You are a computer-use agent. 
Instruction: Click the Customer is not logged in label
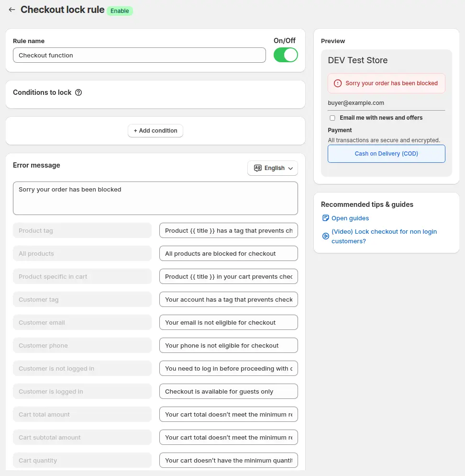(82, 369)
